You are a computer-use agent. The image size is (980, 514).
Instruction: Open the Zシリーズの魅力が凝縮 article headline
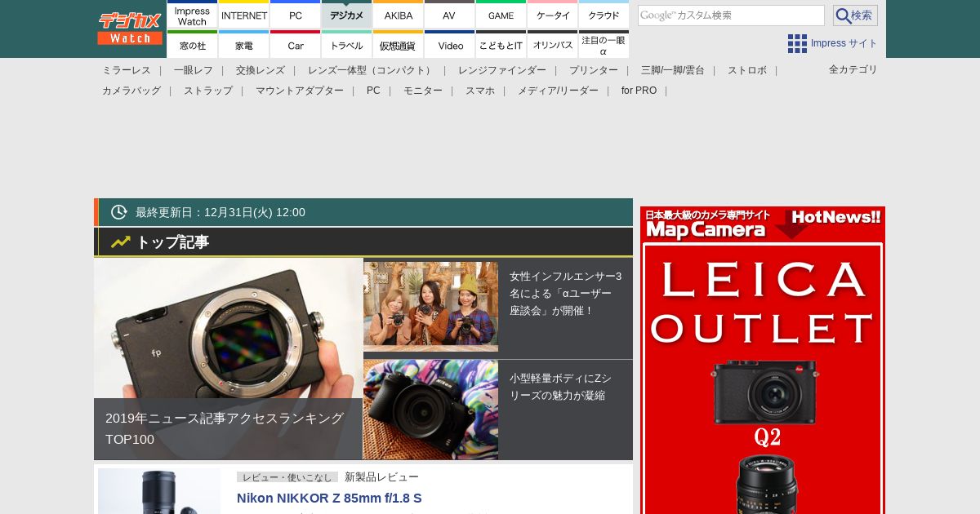click(560, 387)
